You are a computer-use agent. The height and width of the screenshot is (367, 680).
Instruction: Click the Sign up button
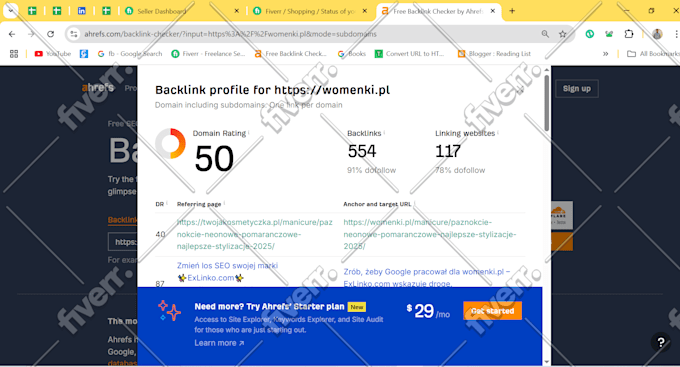tap(577, 88)
